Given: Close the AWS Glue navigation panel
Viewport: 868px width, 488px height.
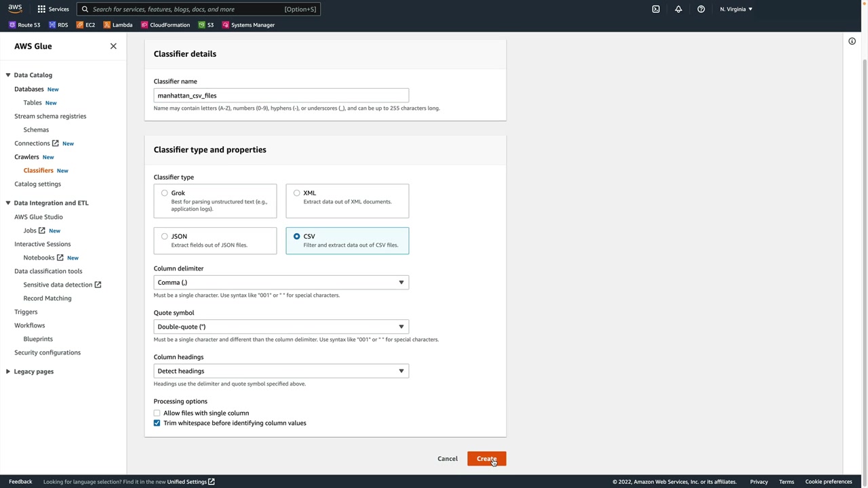Looking at the screenshot, I should (113, 46).
